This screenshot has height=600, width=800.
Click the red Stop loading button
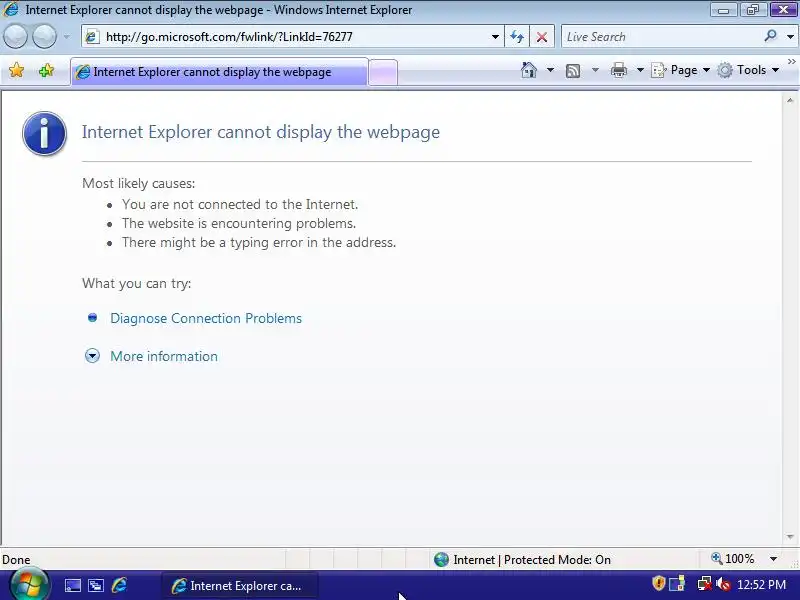point(542,37)
